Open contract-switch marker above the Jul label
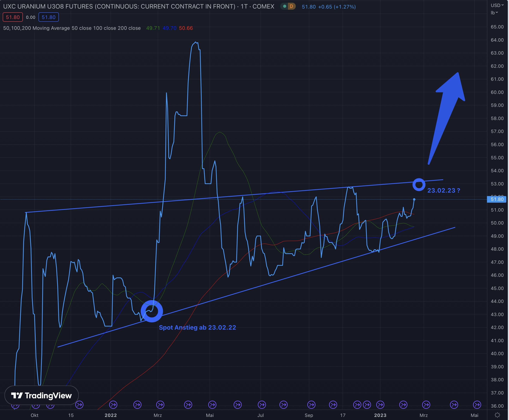 [262, 405]
